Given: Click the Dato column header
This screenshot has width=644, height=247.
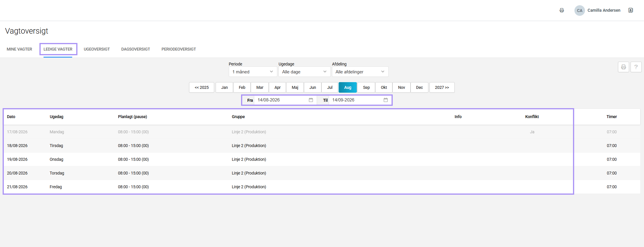Looking at the screenshot, I should [x=11, y=117].
